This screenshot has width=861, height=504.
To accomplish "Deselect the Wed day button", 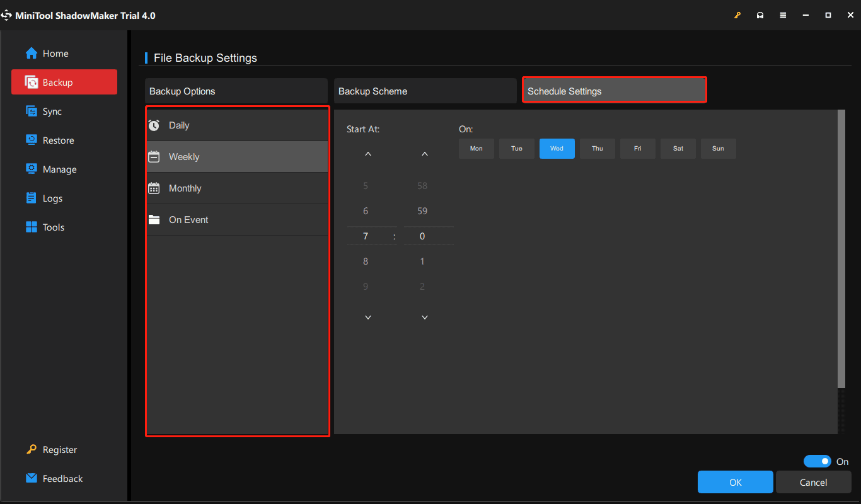I will (x=557, y=148).
